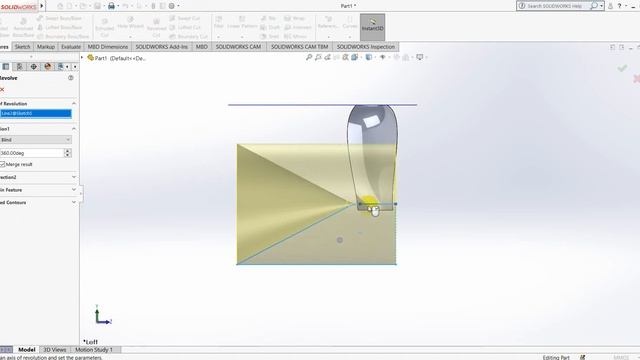Viewport: 640px width, 360px height.
Task: Open Display Style cube icon
Action: (369, 58)
